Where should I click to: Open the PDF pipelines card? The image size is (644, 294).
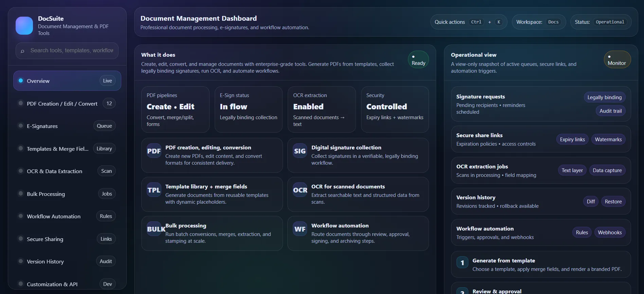coord(175,109)
